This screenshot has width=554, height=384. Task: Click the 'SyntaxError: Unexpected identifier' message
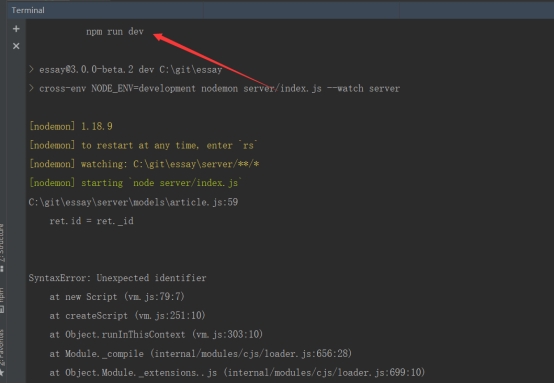[117, 278]
